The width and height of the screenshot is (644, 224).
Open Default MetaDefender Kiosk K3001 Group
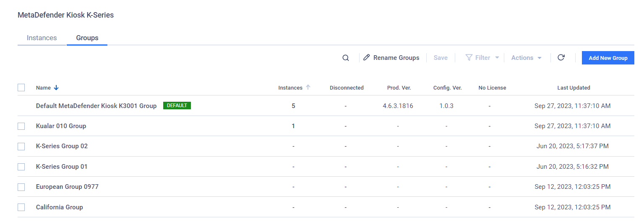(x=326, y=106)
